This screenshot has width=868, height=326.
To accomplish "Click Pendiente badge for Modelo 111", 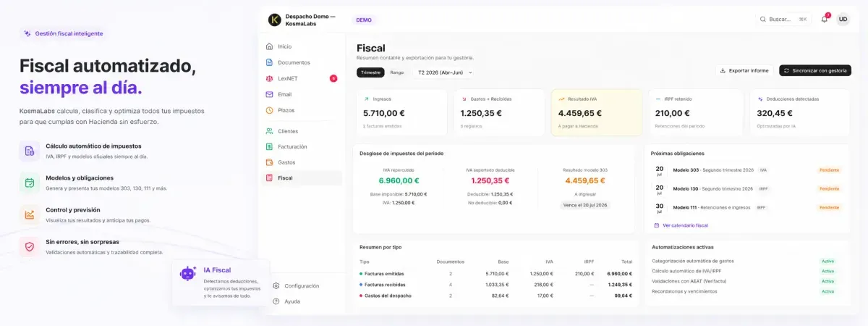I will pos(829,207).
